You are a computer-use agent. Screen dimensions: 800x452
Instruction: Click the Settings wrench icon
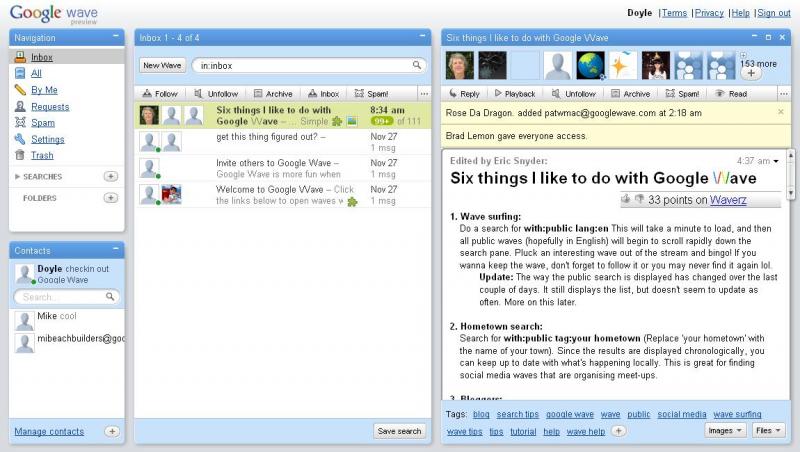pos(20,139)
